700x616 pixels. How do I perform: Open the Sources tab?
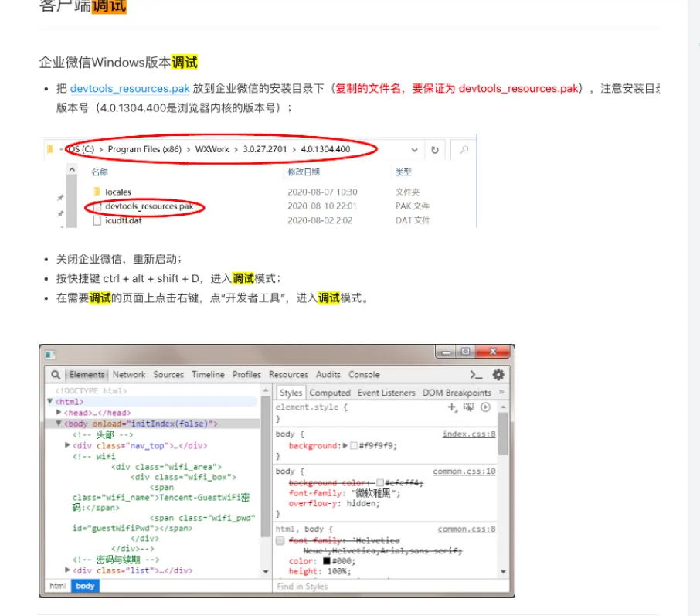tap(168, 375)
